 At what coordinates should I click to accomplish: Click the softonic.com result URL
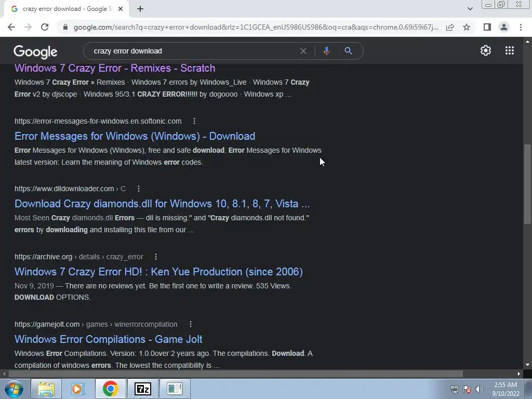pyautogui.click(x=98, y=121)
